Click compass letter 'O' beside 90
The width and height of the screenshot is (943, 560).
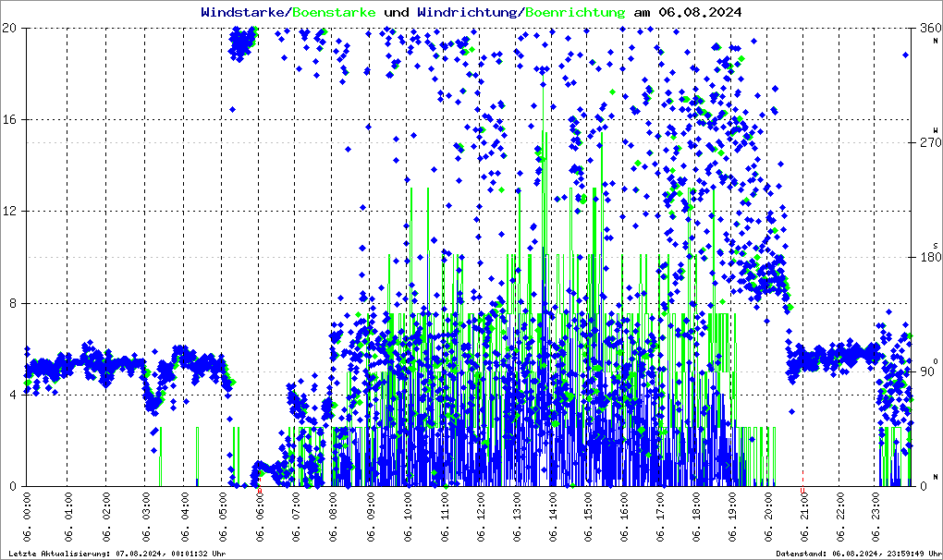(936, 361)
